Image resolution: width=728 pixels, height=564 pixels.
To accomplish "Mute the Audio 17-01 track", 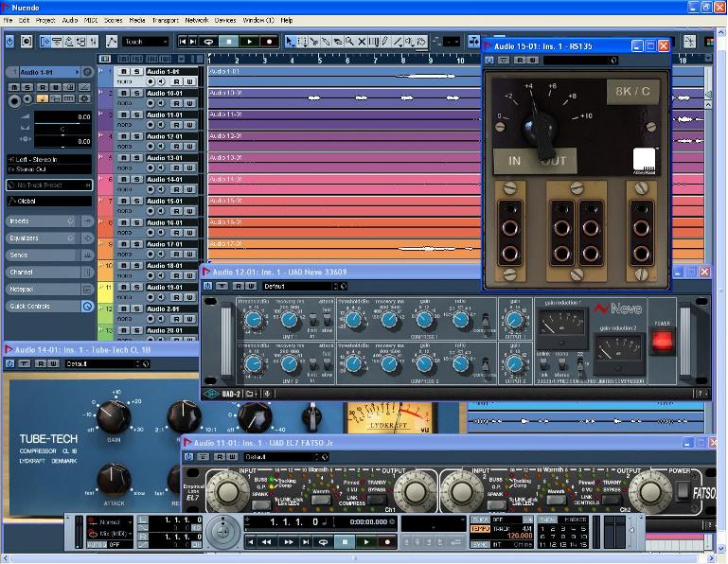I will (123, 244).
